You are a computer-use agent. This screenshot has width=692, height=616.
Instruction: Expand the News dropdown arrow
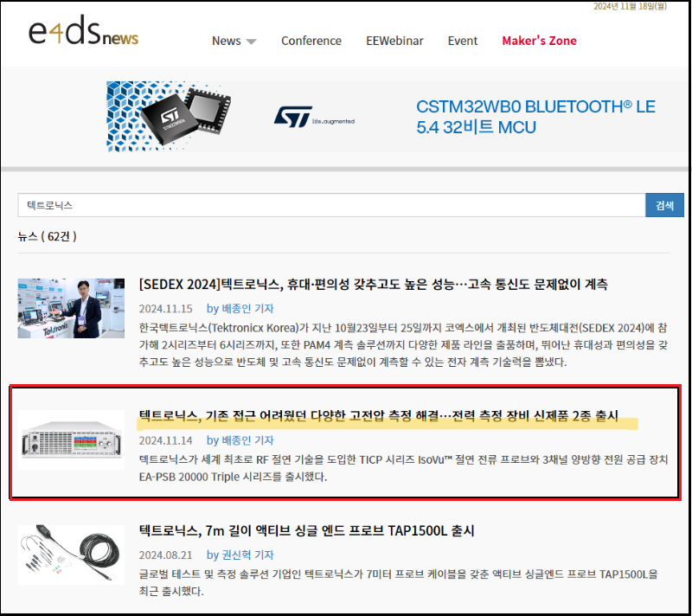pos(251,42)
